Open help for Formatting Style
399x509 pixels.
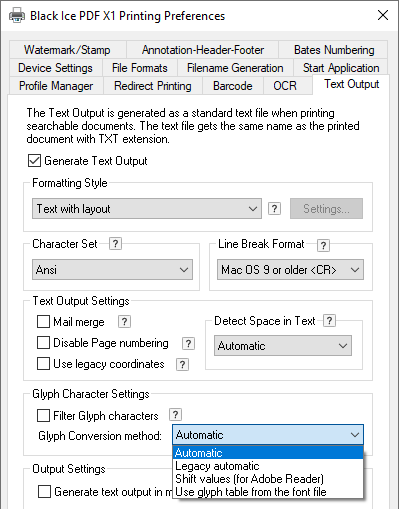[274, 209]
